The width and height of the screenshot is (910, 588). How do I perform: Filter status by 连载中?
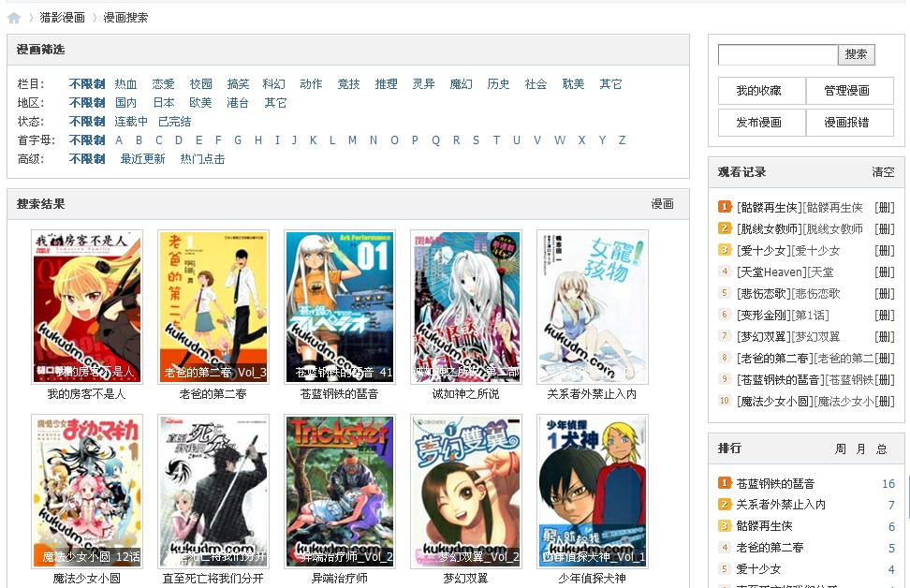131,122
